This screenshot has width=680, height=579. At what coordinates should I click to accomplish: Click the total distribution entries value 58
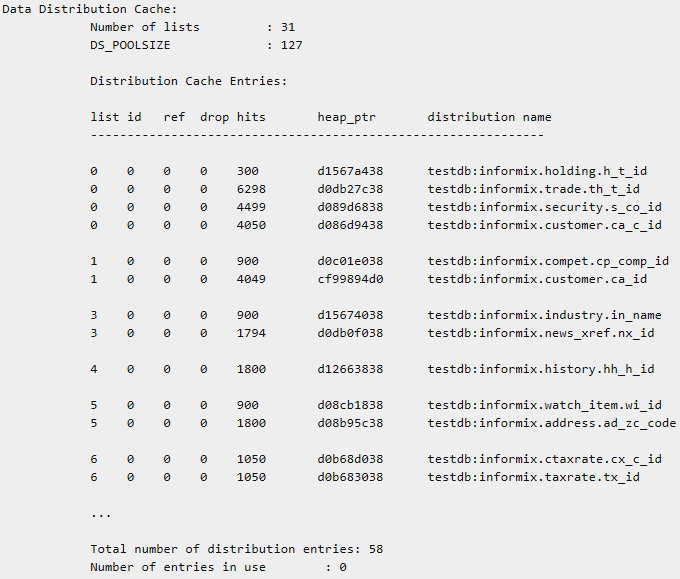point(375,549)
